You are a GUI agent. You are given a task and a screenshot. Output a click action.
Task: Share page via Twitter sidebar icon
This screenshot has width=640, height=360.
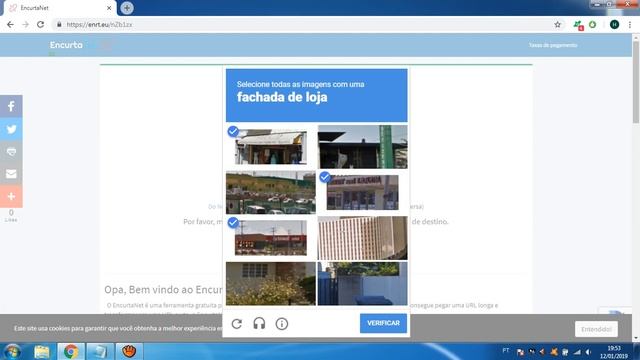[x=11, y=129]
